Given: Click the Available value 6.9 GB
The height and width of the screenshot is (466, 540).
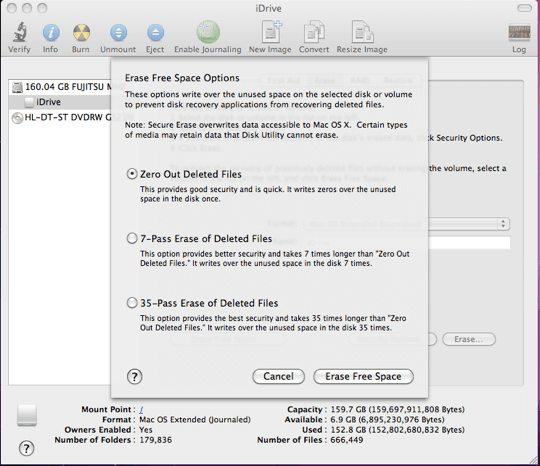Looking at the screenshot, I should pos(387,420).
